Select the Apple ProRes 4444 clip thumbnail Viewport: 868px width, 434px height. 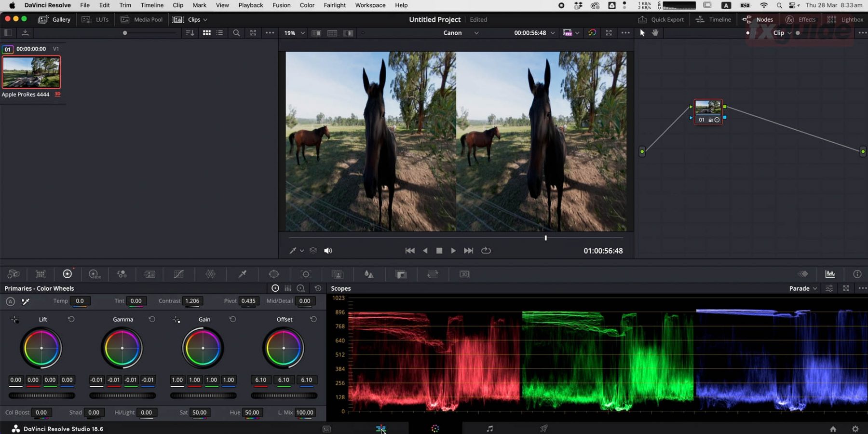point(31,72)
